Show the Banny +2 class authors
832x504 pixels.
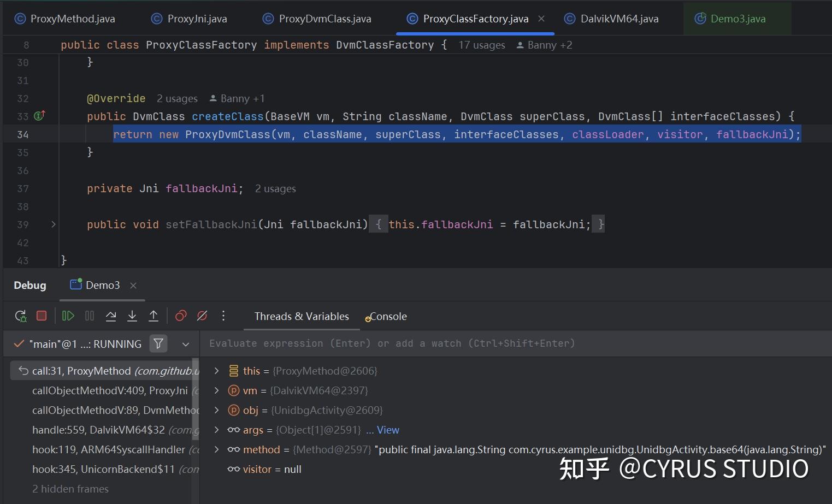(x=544, y=45)
